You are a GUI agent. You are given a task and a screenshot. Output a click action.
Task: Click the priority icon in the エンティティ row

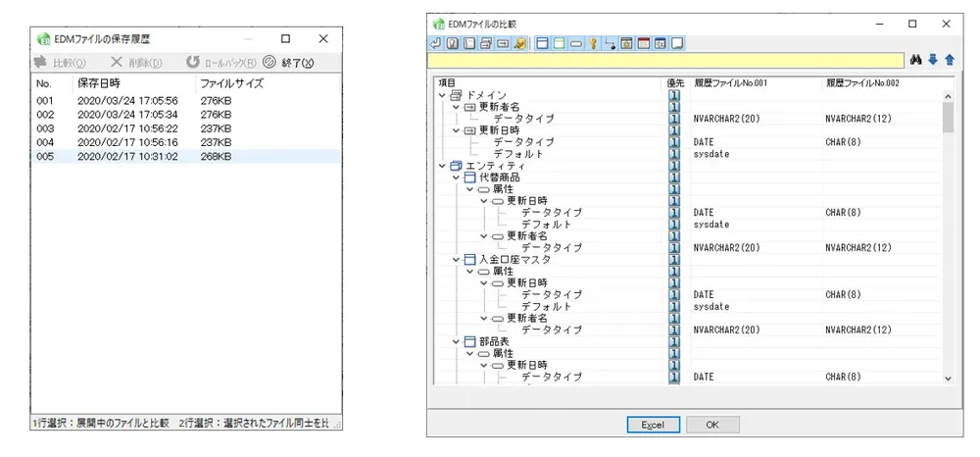click(674, 166)
